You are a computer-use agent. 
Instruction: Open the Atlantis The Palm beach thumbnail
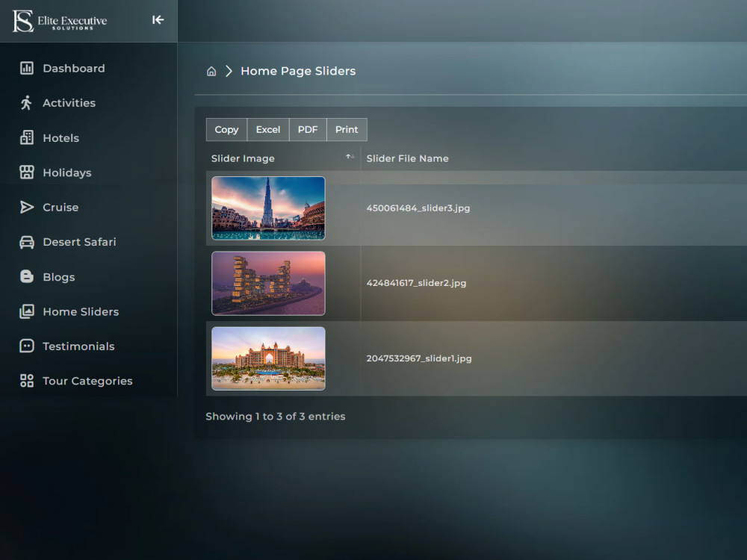click(x=268, y=358)
